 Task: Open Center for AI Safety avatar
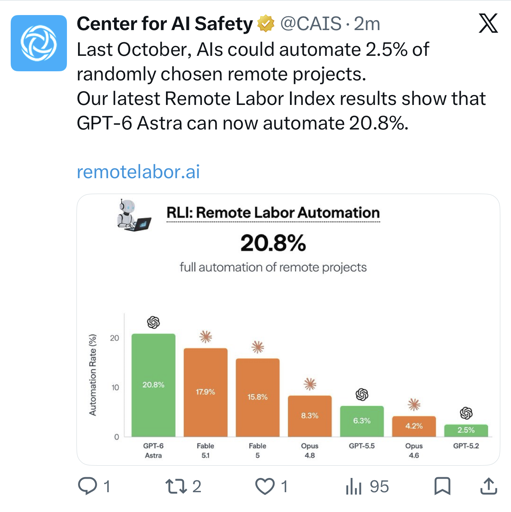point(39,43)
